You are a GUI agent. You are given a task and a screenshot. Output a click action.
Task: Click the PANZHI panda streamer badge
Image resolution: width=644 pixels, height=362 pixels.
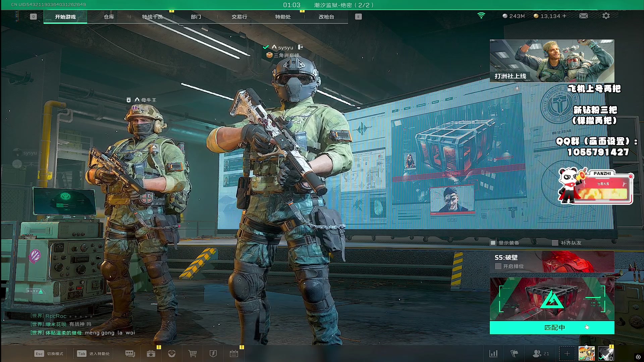pyautogui.click(x=596, y=186)
